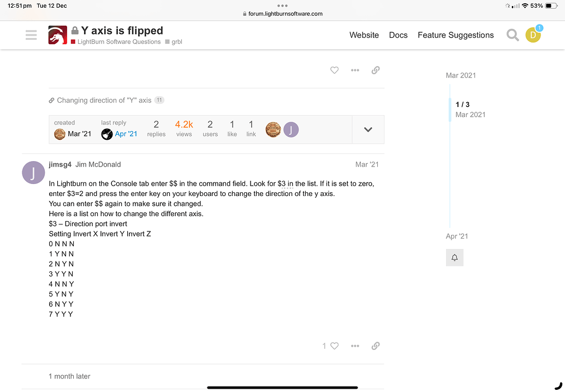
Task: Open the Docs nav item
Action: point(398,35)
